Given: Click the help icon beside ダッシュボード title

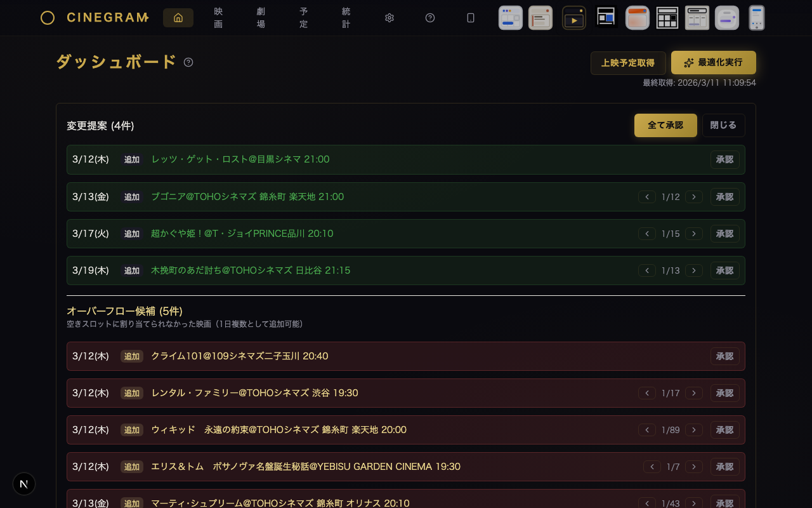Looking at the screenshot, I should click(x=188, y=62).
